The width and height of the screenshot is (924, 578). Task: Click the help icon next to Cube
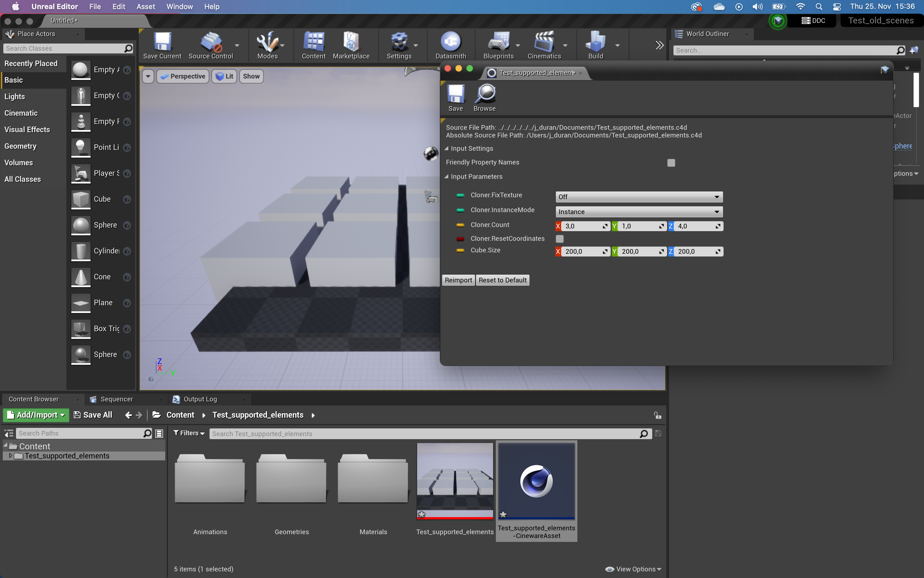(x=127, y=199)
